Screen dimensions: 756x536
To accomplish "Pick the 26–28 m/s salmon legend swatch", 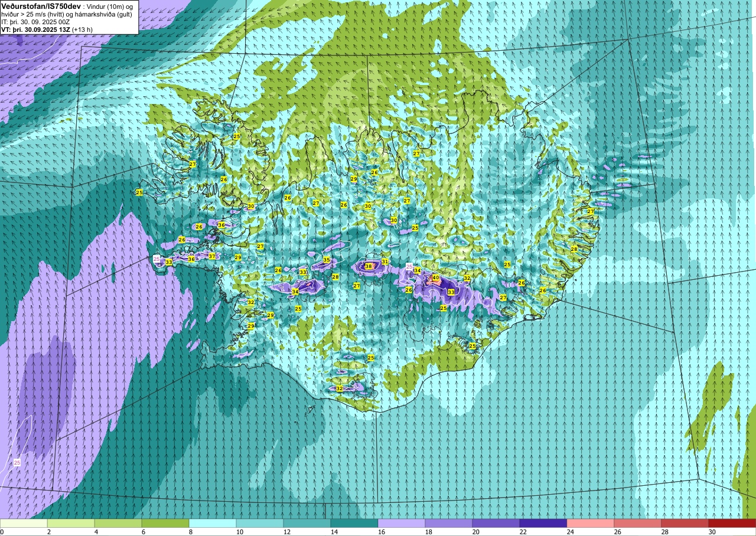I will [638, 523].
